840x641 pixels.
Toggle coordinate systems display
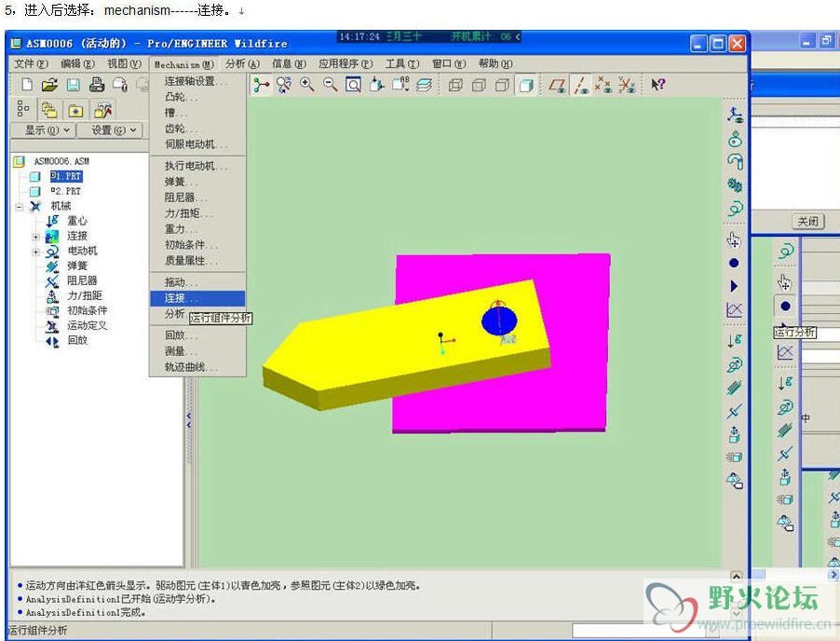(x=627, y=85)
